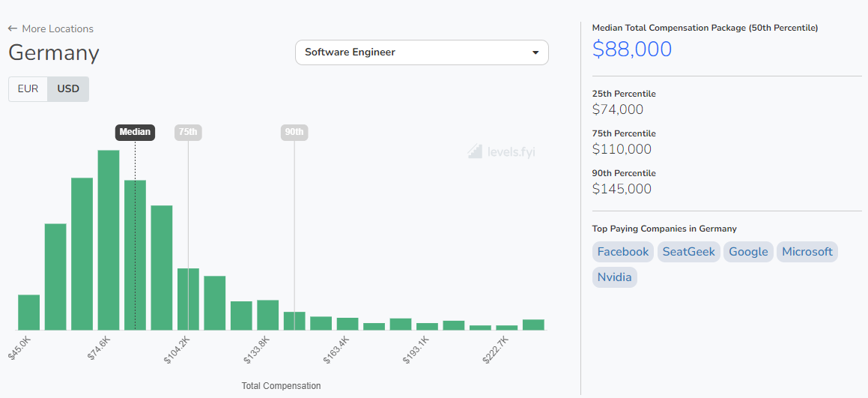Click the 75th percentile marker label
868x398 pixels.
188,133
